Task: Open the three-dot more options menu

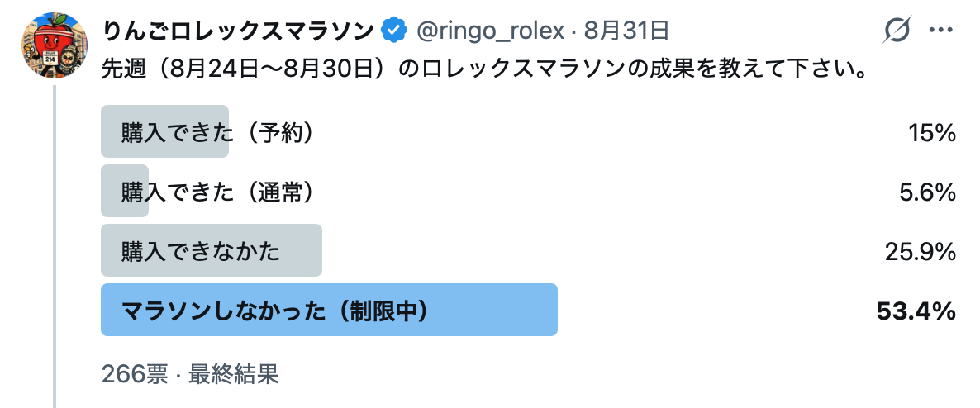Action: coord(940,30)
